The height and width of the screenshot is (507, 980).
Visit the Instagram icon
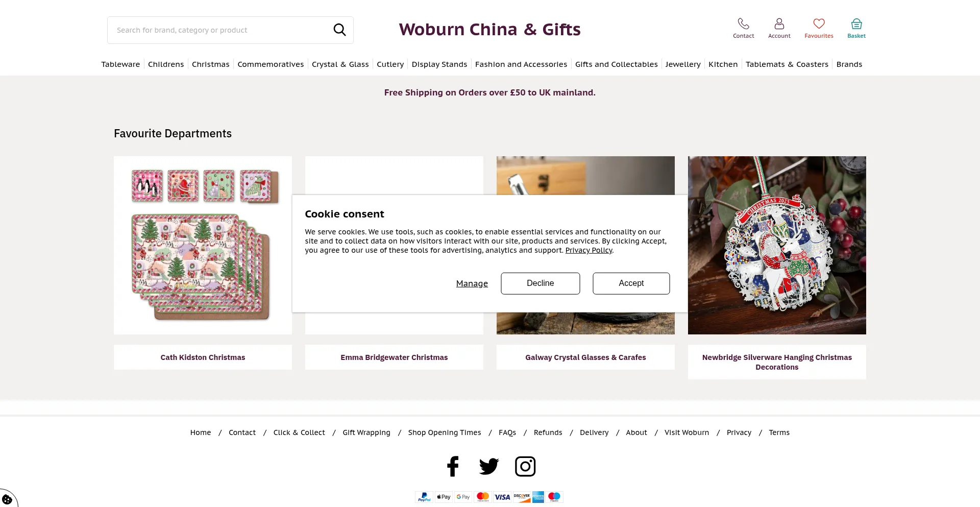(x=525, y=466)
